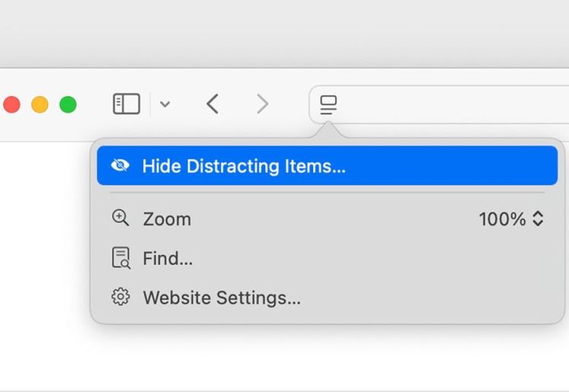
Task: Click the Zoom magnifier plus icon
Action: (120, 218)
